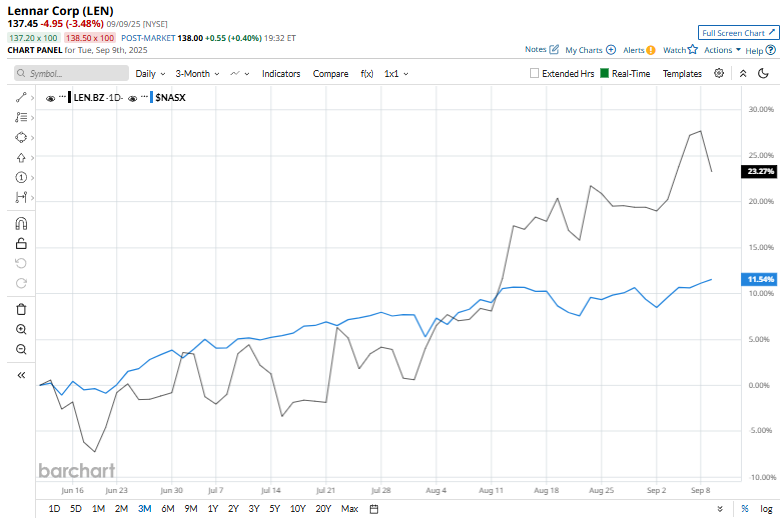Select the 1Y range tab
This screenshot has height=527, width=780.
point(213,509)
